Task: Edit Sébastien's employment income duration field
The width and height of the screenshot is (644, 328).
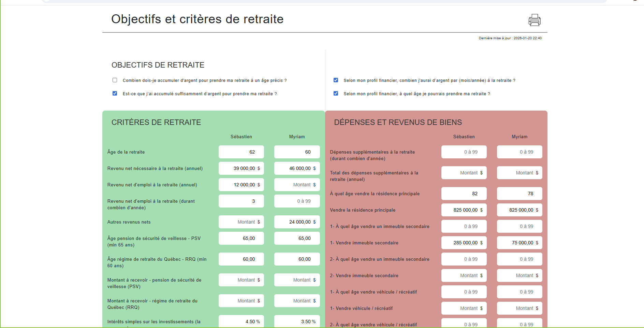Action: tap(241, 201)
